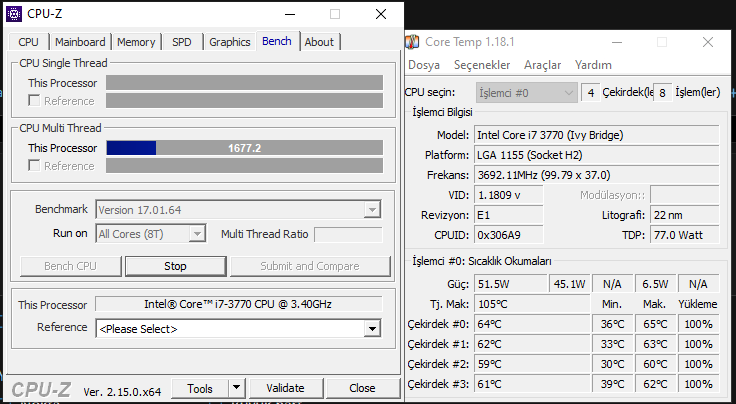Expand the Tools dropdown arrow

pyautogui.click(x=237, y=389)
